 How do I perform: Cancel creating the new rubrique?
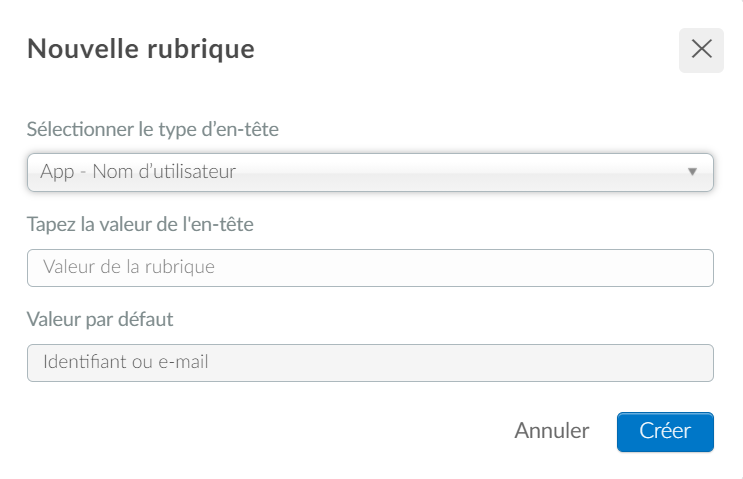[x=552, y=431]
